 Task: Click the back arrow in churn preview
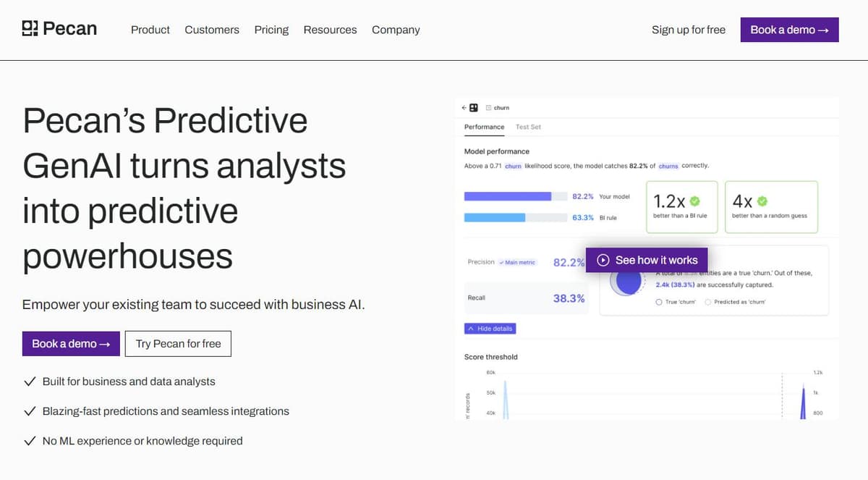464,108
